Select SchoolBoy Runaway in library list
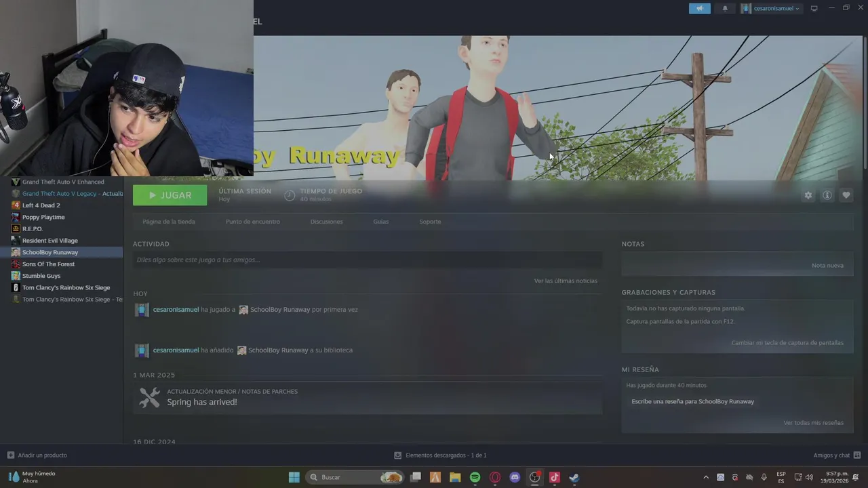 click(x=62, y=252)
